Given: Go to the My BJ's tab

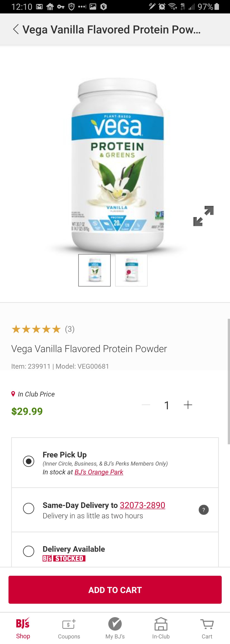Looking at the screenshot, I should pyautogui.click(x=115, y=628).
